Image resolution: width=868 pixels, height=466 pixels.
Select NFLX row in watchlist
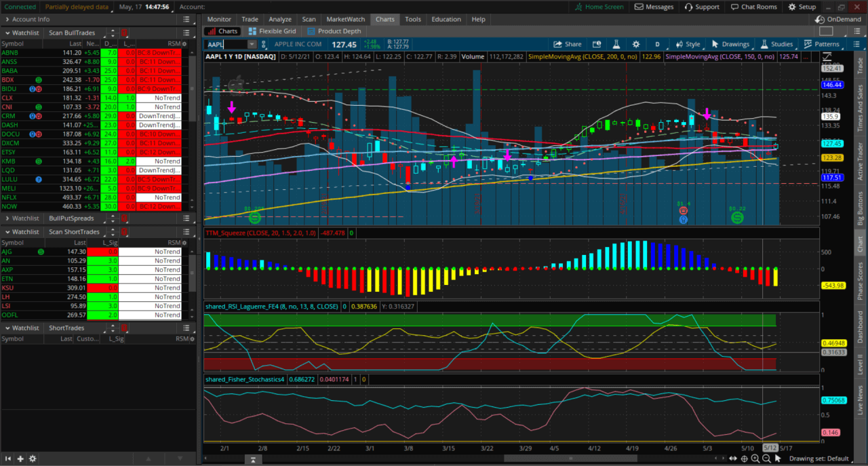click(x=92, y=197)
